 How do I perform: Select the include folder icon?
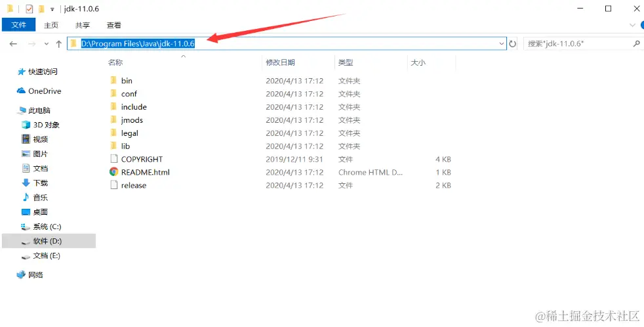113,106
